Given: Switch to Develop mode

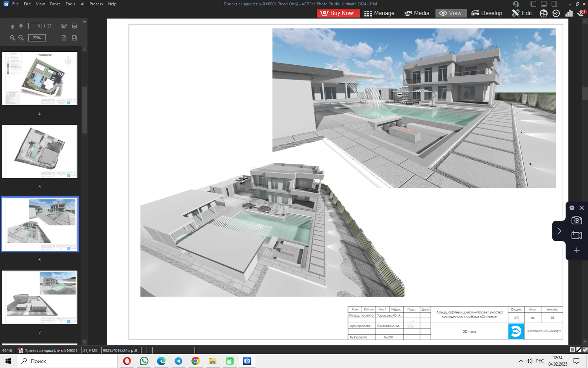Looking at the screenshot, I should (x=487, y=13).
